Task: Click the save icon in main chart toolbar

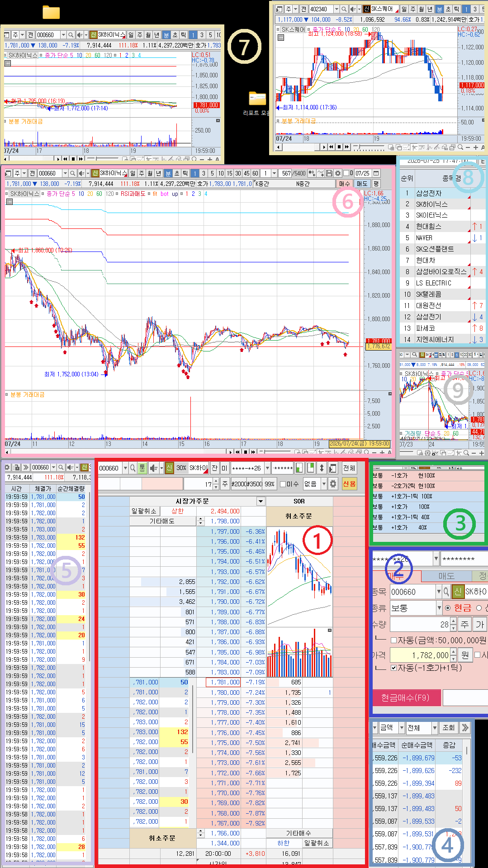Action: (329, 173)
